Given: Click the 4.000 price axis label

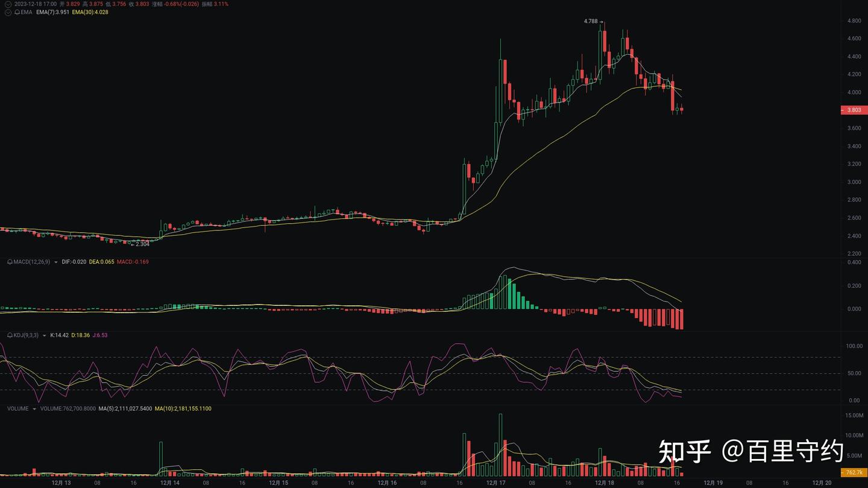Looking at the screenshot, I should (x=854, y=92).
